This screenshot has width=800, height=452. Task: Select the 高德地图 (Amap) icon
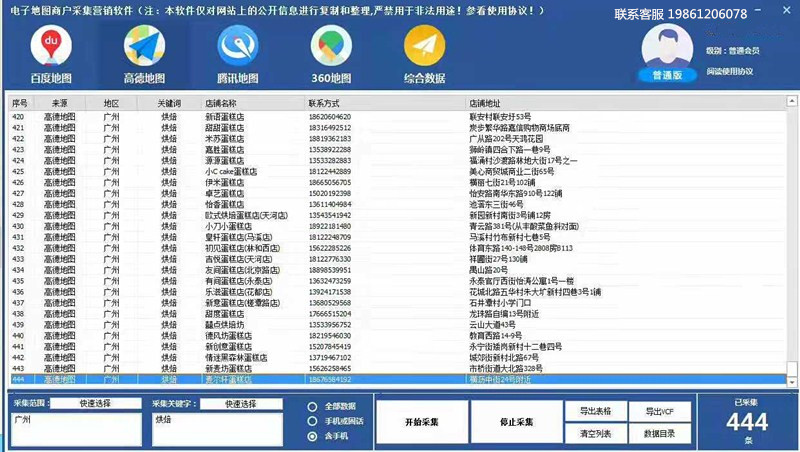144,46
